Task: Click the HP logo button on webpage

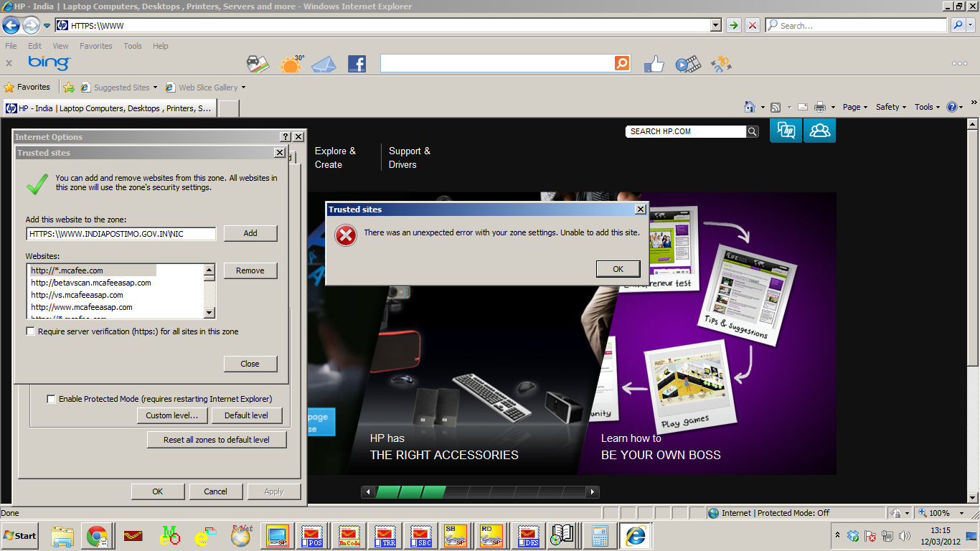Action: click(x=786, y=131)
